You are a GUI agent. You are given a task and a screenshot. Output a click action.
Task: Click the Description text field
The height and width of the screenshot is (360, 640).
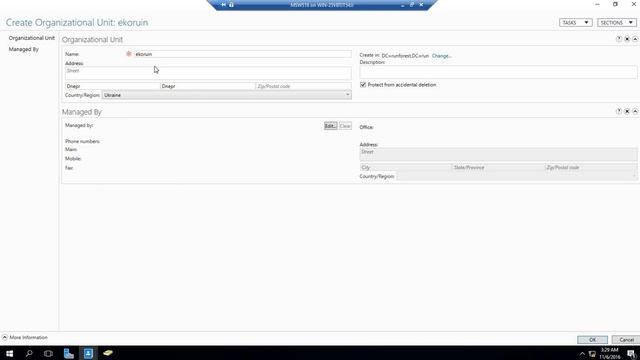tap(498, 72)
